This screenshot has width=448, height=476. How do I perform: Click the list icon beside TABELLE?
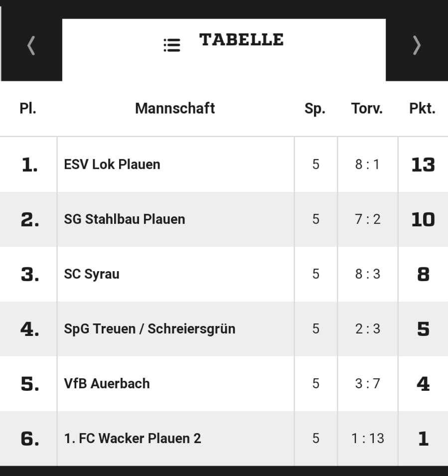pos(172,45)
